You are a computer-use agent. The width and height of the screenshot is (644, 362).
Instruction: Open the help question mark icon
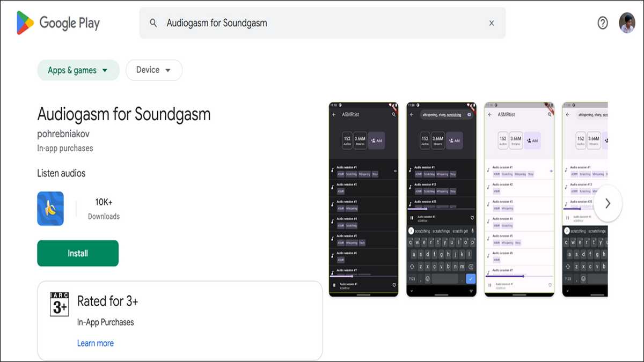[603, 23]
